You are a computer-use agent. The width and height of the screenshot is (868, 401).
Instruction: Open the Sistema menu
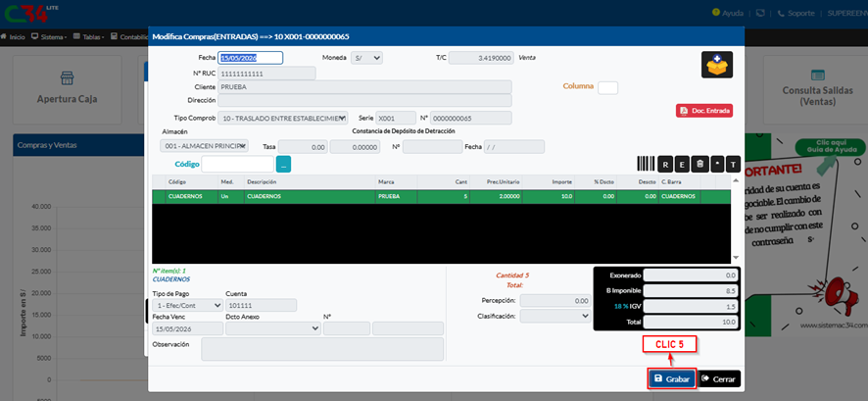click(49, 36)
